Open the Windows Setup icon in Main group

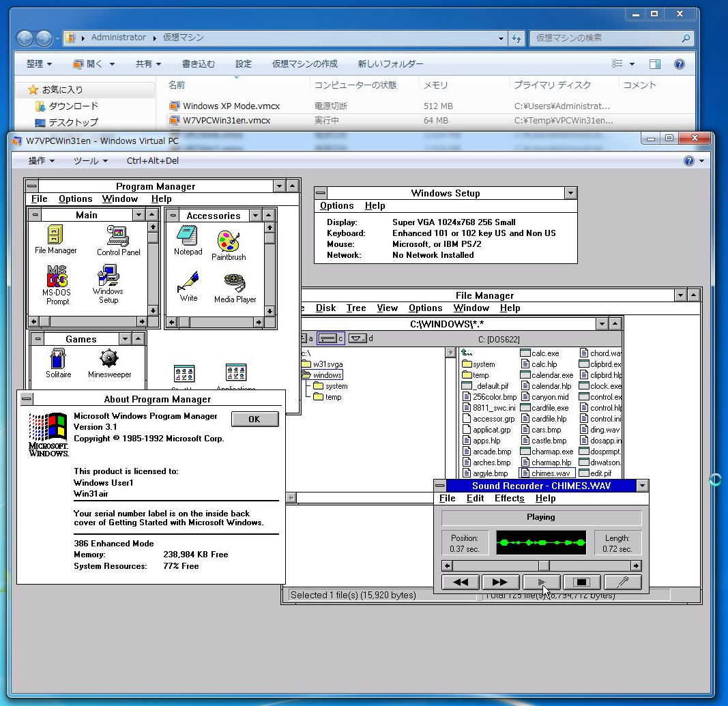coord(108,284)
